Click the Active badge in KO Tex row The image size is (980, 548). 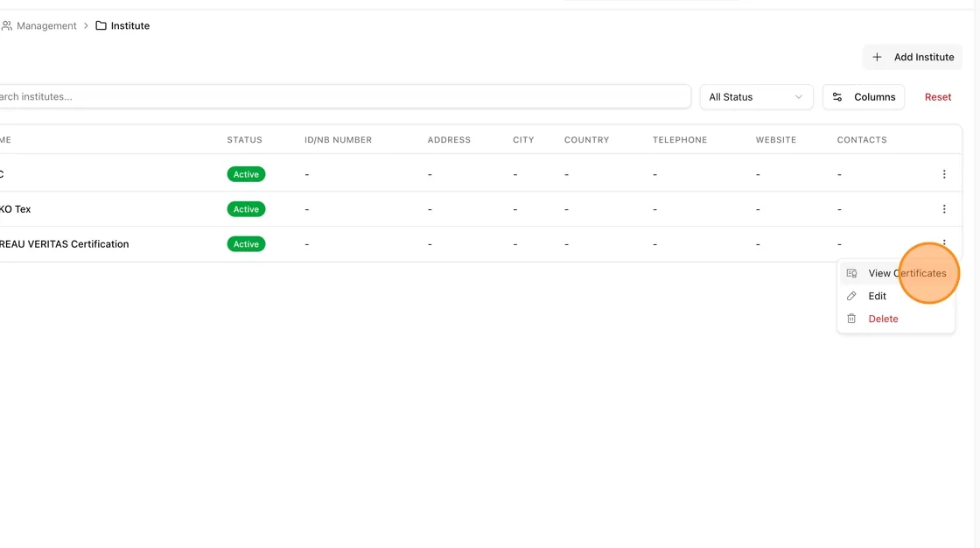pos(246,209)
